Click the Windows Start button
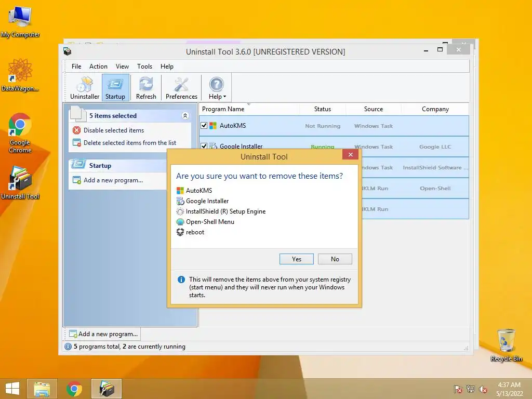The width and height of the screenshot is (532, 399). (x=12, y=389)
